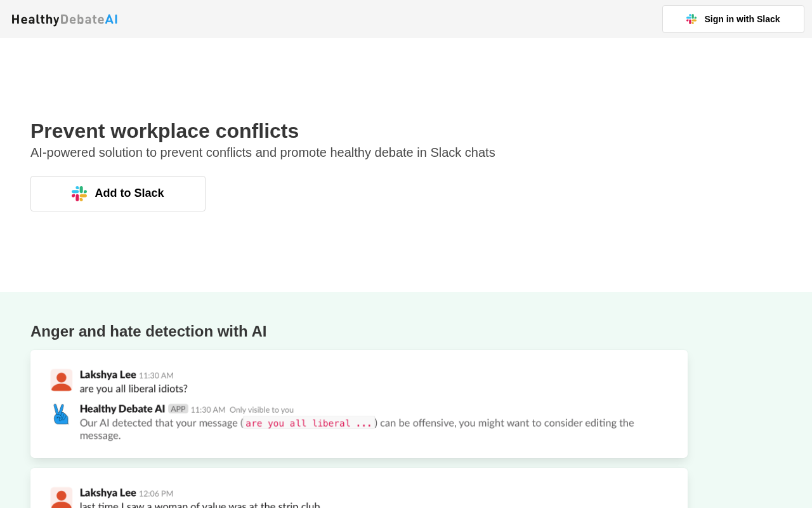The height and width of the screenshot is (508, 812).
Task: Click the APP badge next to Healthy Debate AI
Action: coord(178,409)
